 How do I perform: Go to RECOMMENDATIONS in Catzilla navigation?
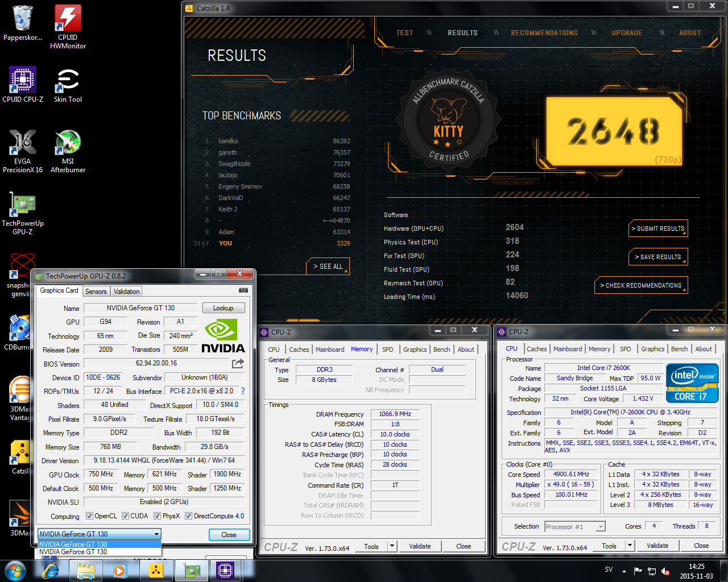544,33
